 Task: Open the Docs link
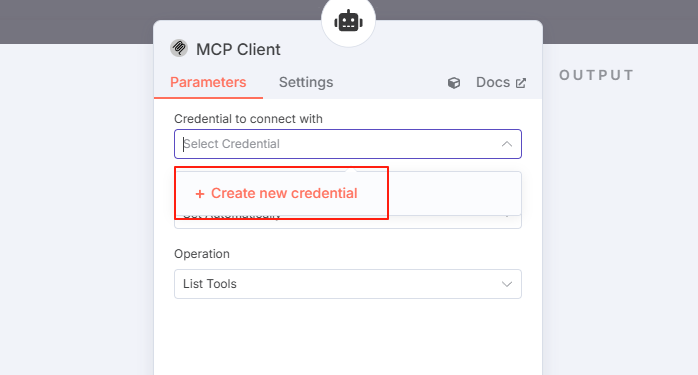pos(493,82)
